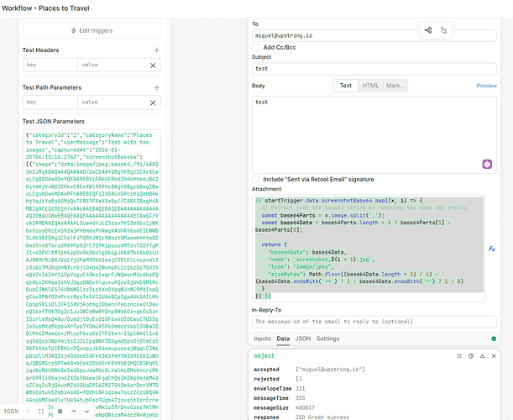The image size is (513, 420).
Task: Select the Text body format
Action: [x=345, y=86]
